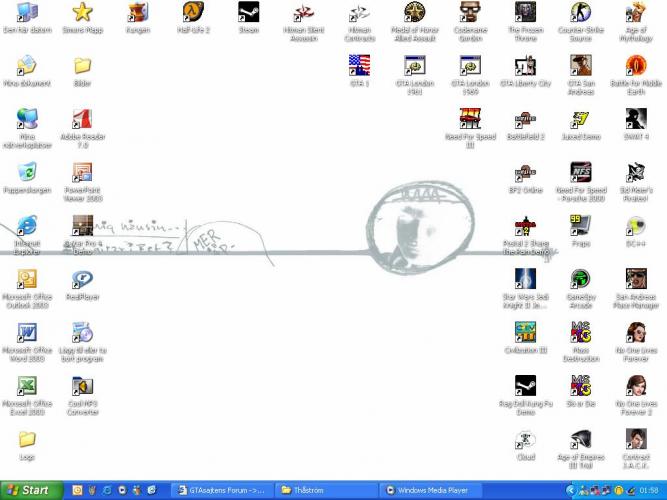Select the Age of Mythology shortcut
Screen dimensions: 667x500
635,13
